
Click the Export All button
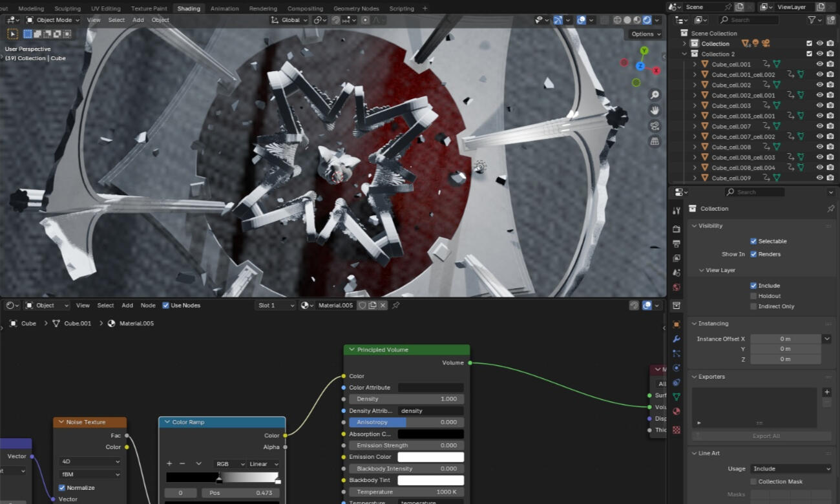[762, 436]
